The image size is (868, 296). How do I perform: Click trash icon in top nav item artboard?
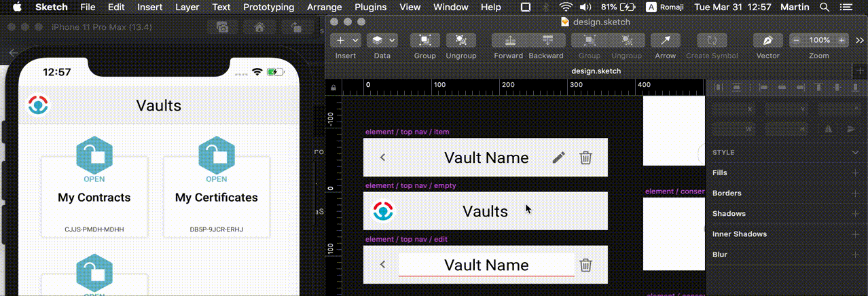point(585,158)
